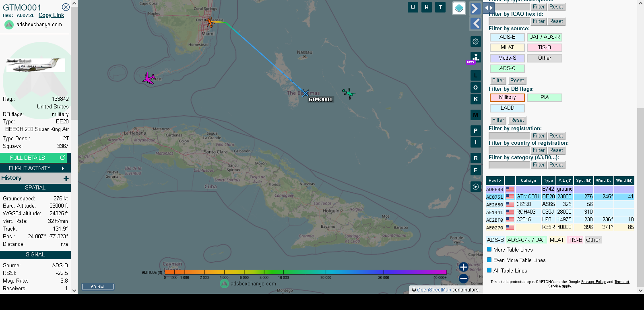644x310 pixels.
Task: Open the map layers selector
Action: [x=459, y=8]
